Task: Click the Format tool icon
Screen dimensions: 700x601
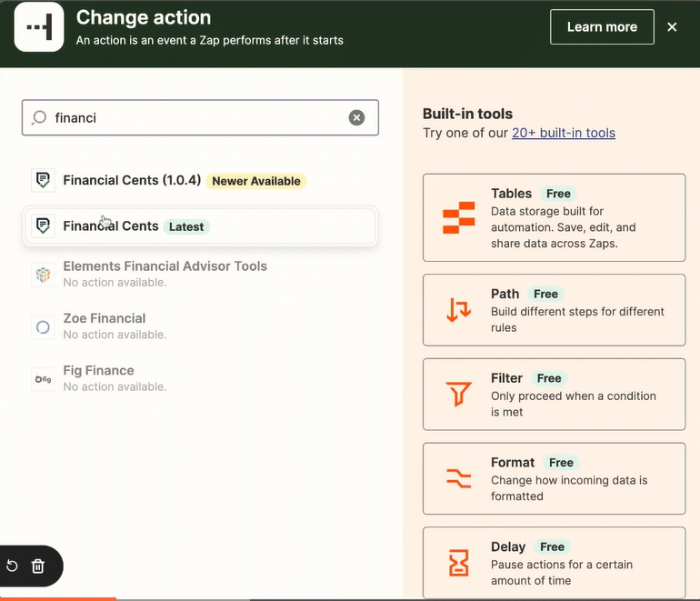Action: (458, 478)
